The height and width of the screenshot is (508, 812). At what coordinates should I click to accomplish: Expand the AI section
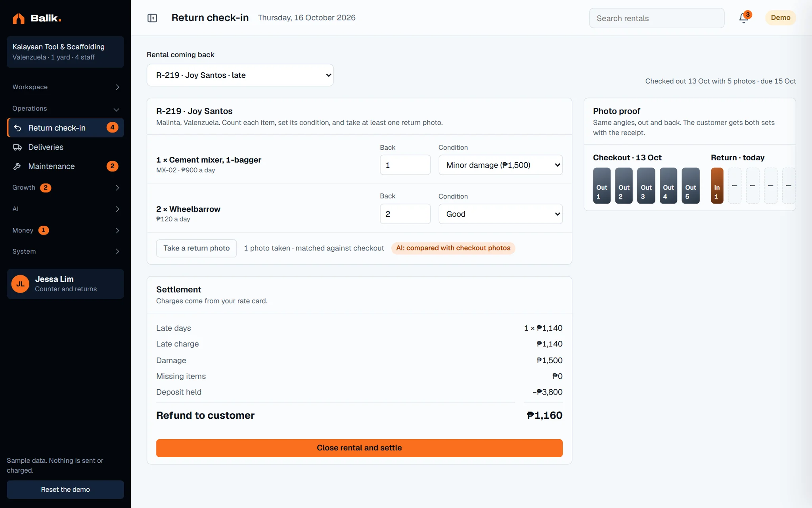coord(65,209)
